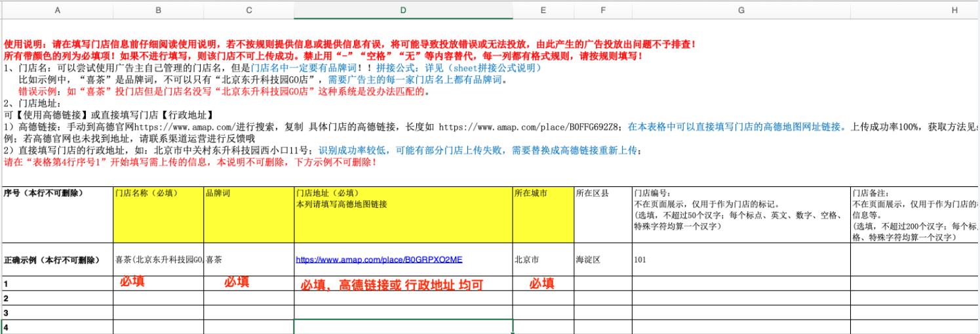Select column A header
980x334 pixels.
(x=57, y=10)
